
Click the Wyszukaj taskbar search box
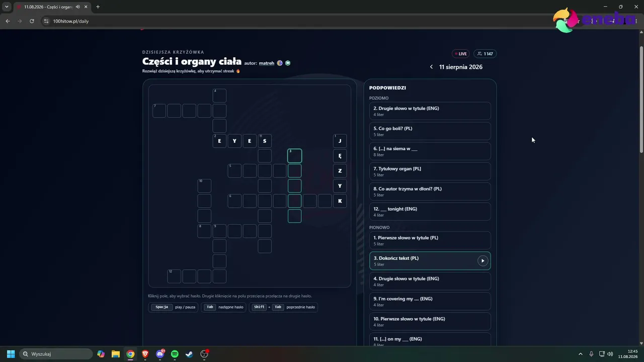coord(56,354)
